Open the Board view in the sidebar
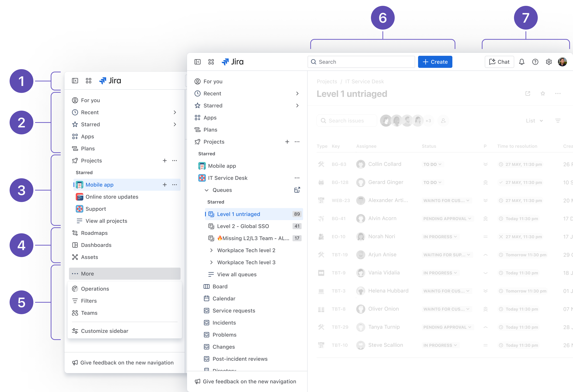This screenshot has height=392, width=573. (220, 286)
